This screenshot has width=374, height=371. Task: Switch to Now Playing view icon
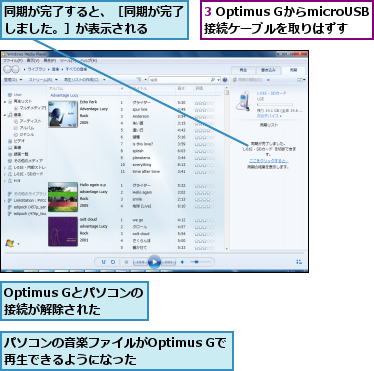(299, 262)
